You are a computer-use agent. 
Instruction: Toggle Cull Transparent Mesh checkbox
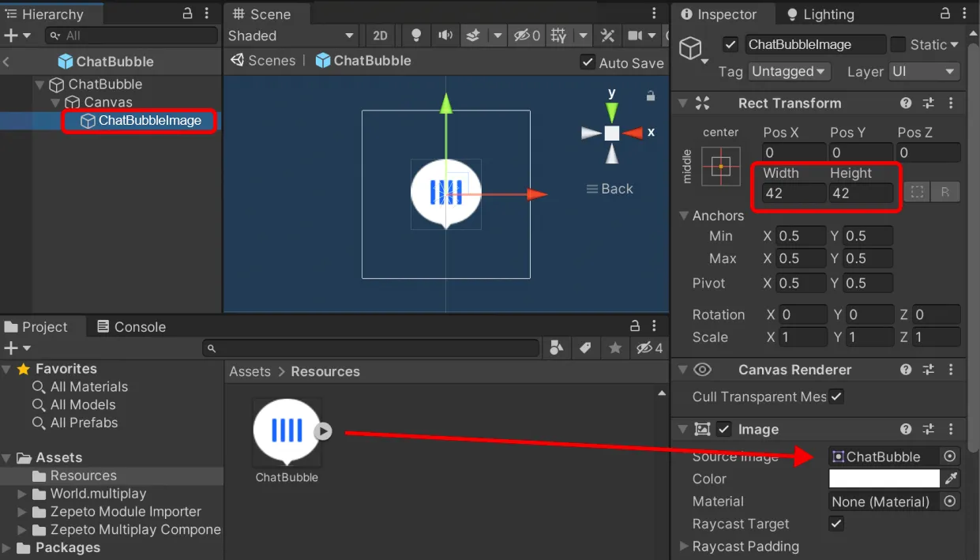pos(836,397)
